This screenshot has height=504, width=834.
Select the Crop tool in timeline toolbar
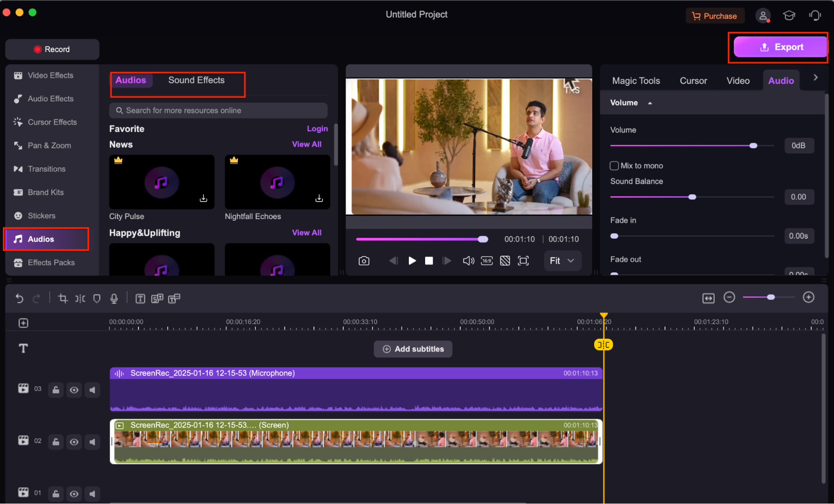coord(63,298)
